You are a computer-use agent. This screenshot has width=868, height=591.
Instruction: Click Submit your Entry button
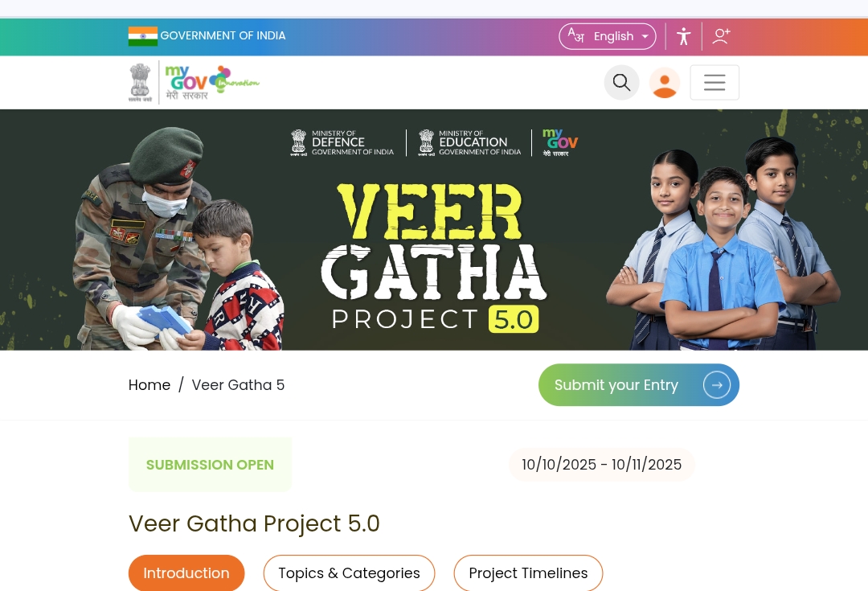tap(639, 385)
